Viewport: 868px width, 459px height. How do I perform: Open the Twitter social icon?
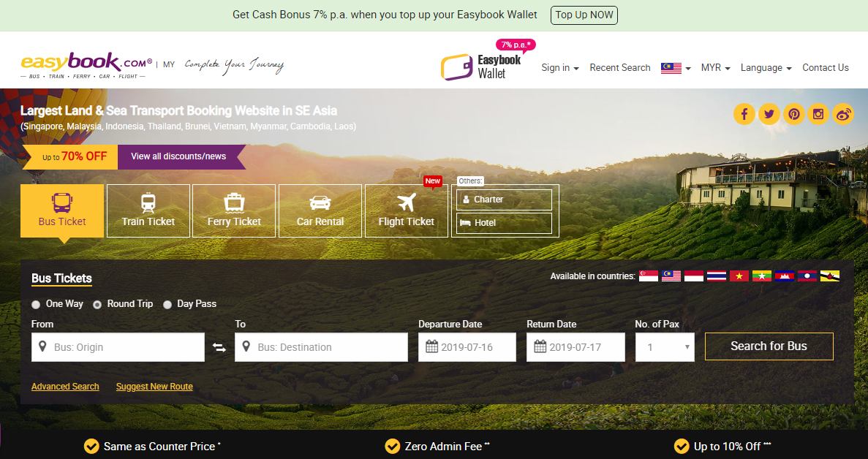(x=769, y=115)
